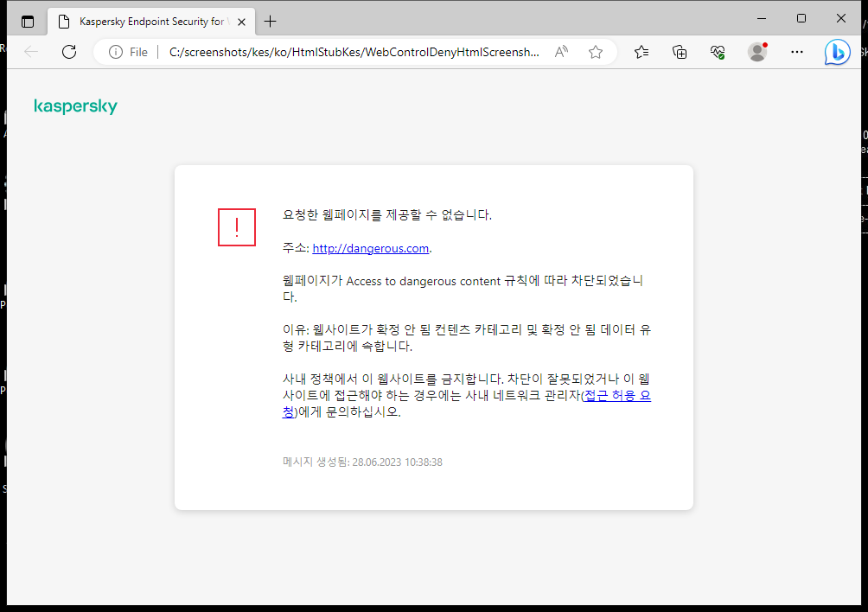
Task: Add this page to favorites
Action: (x=595, y=52)
